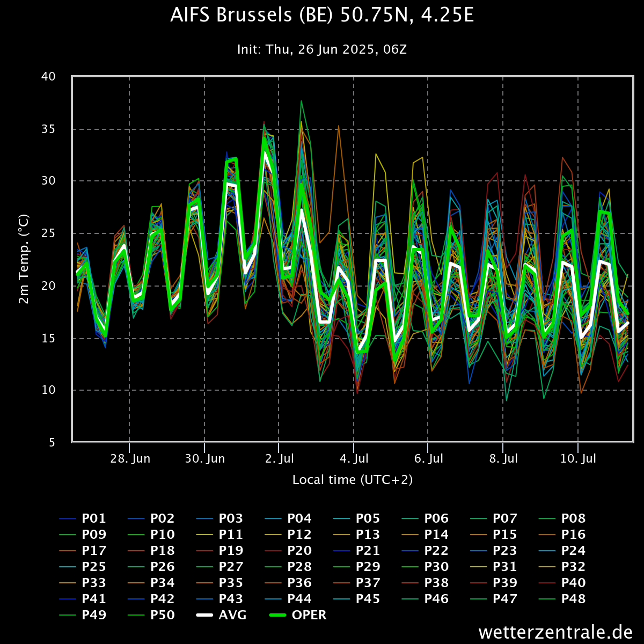Toggle visibility of series P18
Viewport: 644px width, 644px height.
151,551
